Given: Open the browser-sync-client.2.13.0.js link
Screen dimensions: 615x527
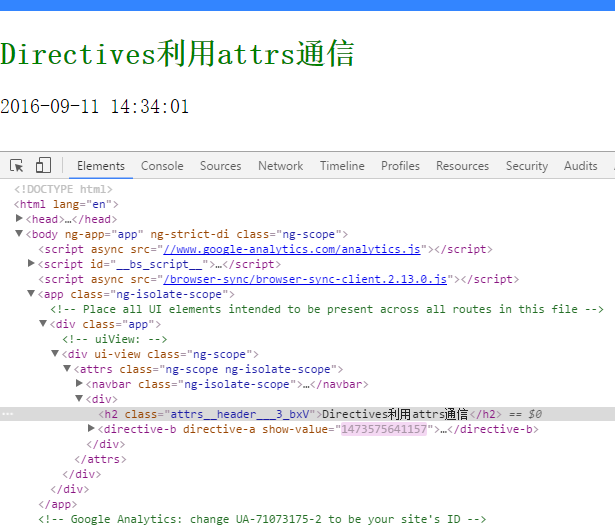Looking at the screenshot, I should 305,279.
